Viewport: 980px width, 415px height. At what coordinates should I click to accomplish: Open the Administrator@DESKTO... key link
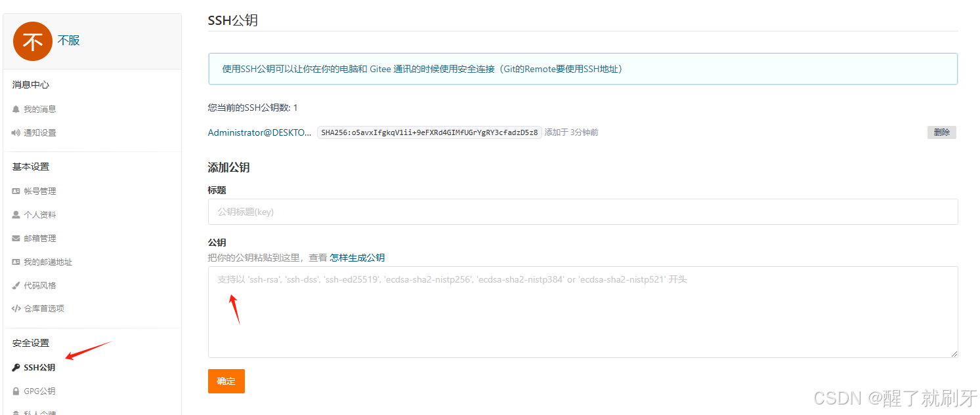[260, 132]
